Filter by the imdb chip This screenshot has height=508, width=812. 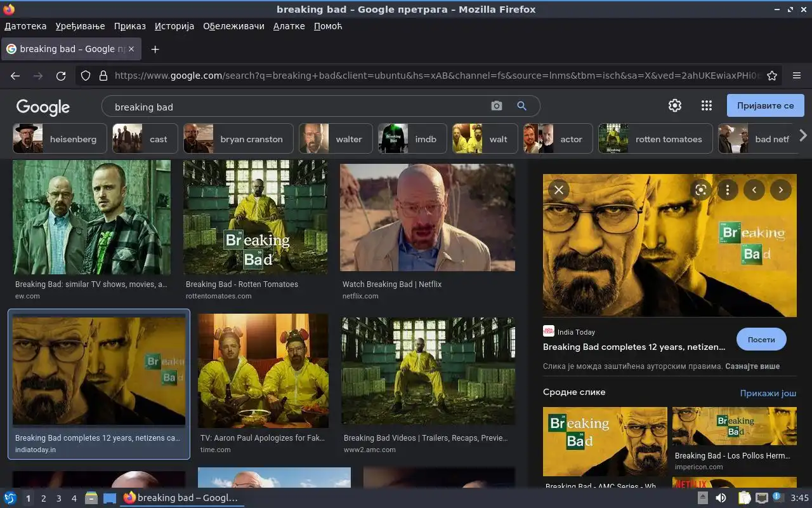pos(412,138)
